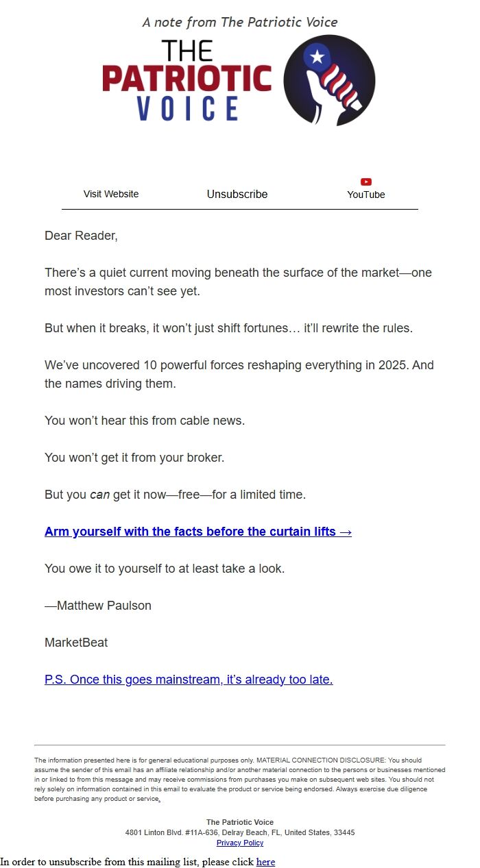
Task: Select the '10 powerful forces' paragraph
Action: tap(239, 374)
